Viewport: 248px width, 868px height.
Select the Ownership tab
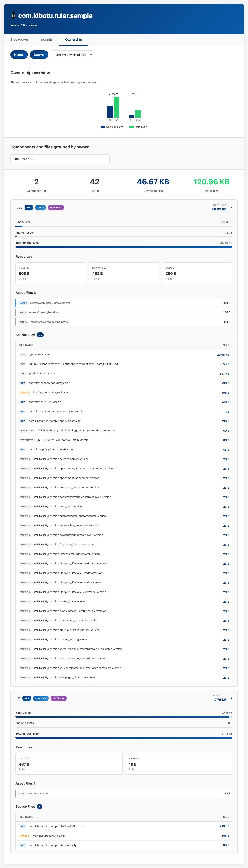coord(74,40)
